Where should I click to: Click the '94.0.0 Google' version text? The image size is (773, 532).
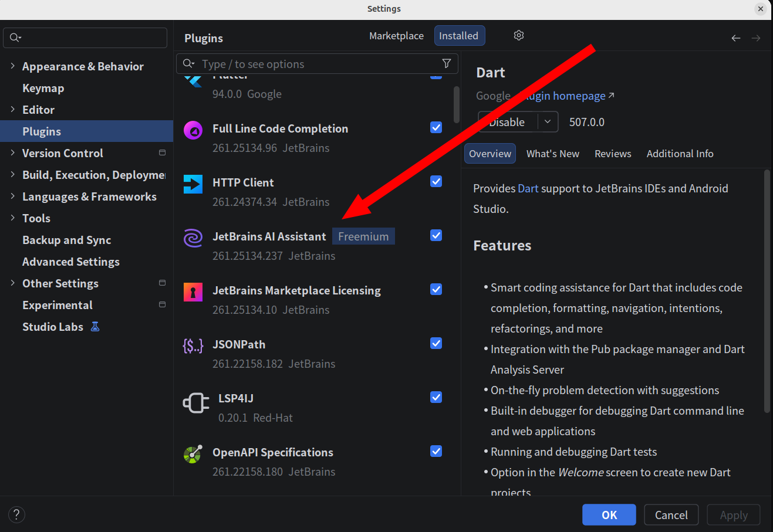247,94
